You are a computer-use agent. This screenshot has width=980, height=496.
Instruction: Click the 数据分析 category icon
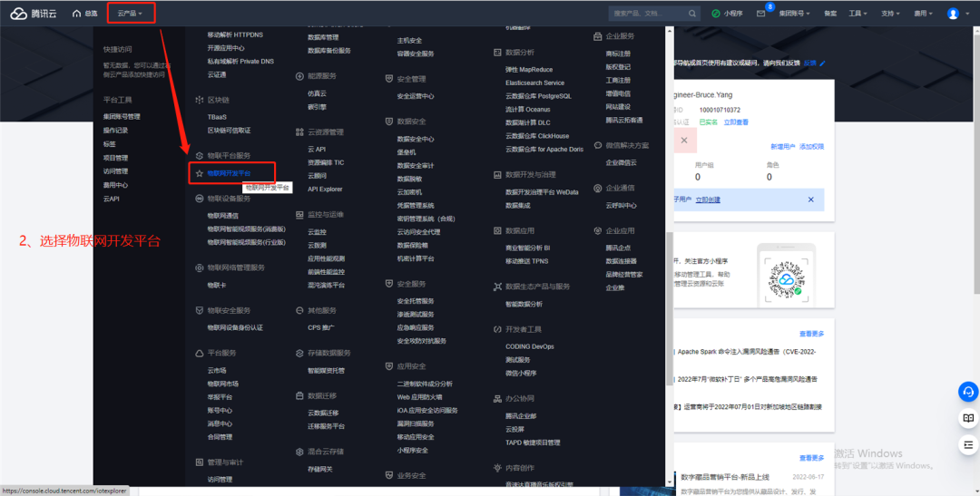(x=497, y=53)
